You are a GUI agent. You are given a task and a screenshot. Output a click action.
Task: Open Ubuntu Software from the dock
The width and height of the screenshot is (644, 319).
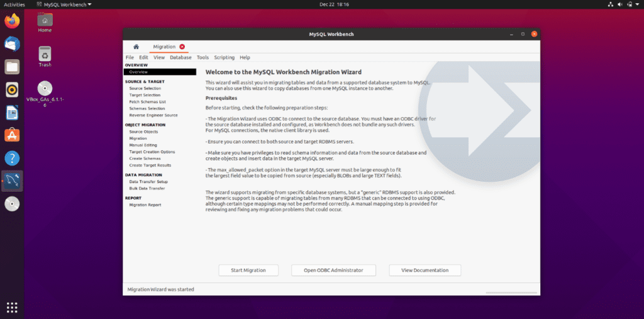[x=12, y=135]
